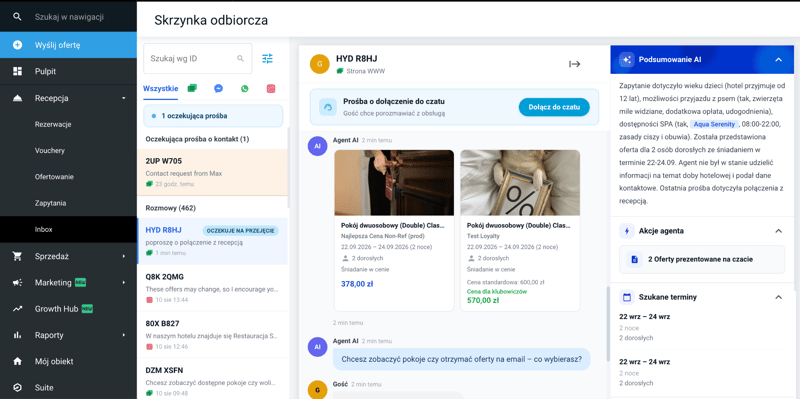800x399 pixels.
Task: Click the Growth Hub trend arrow icon
Action: point(17,309)
